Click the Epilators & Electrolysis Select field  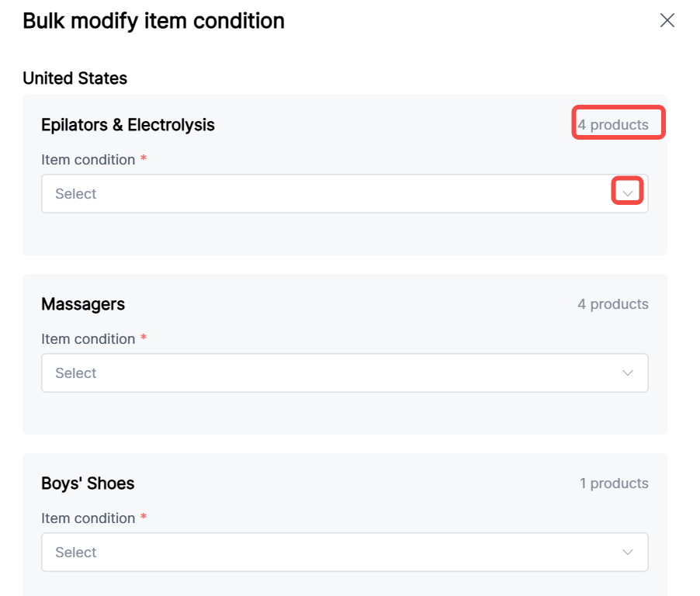[x=326, y=194]
